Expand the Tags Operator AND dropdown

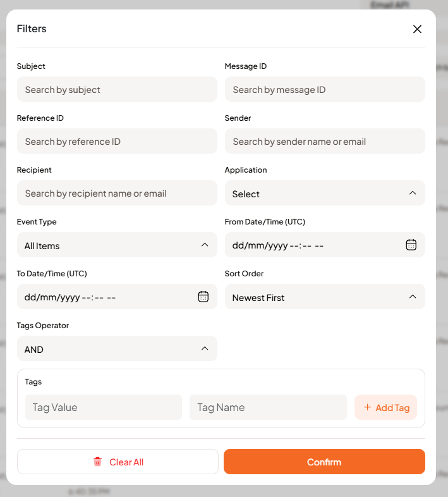tap(117, 348)
